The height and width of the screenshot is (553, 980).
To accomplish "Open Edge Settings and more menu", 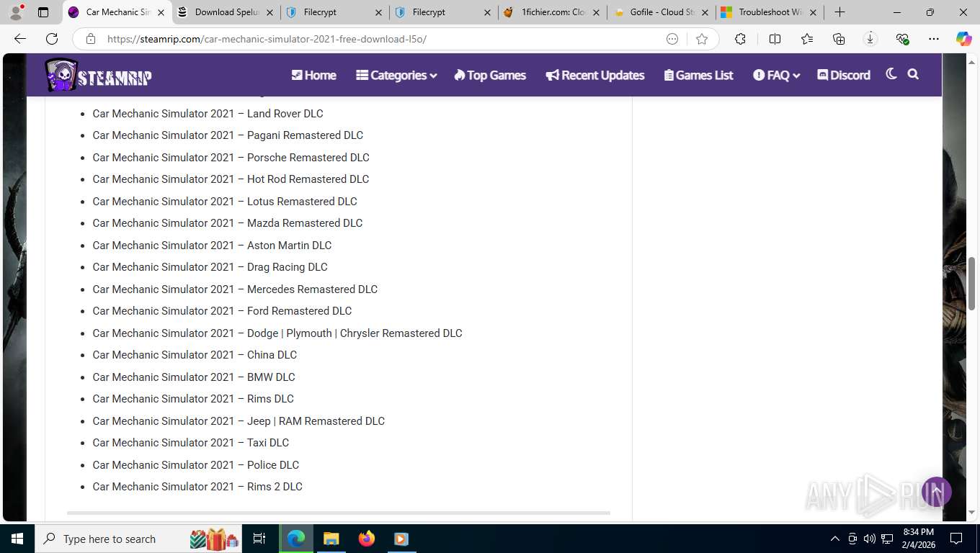I will point(934,39).
